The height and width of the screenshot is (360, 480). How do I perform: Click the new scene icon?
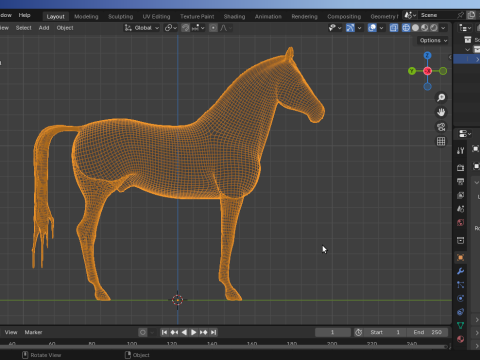[x=471, y=15]
